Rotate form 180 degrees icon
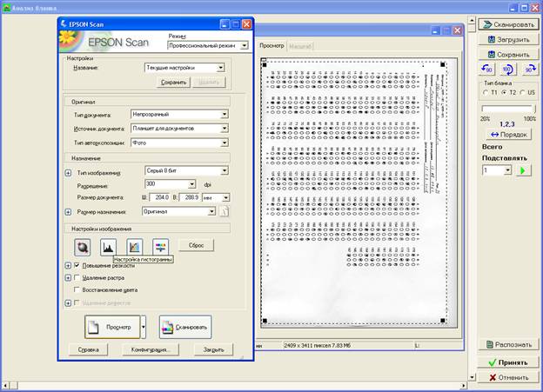Screen dimensions: 543x392 pyautogui.click(x=507, y=70)
